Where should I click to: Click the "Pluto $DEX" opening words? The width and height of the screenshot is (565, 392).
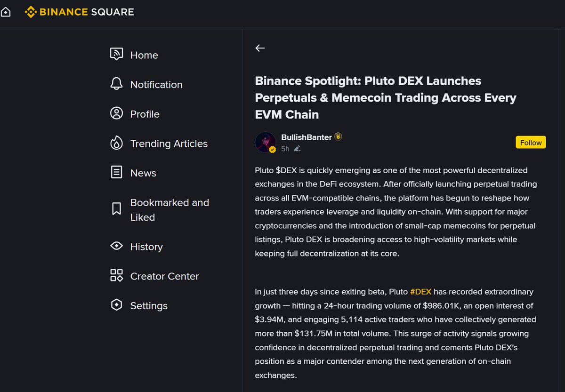tap(275, 170)
